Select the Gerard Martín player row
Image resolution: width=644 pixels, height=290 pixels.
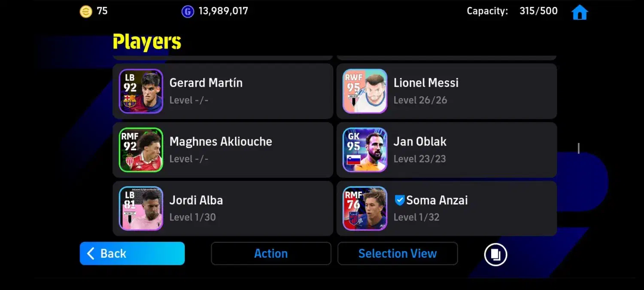click(223, 91)
